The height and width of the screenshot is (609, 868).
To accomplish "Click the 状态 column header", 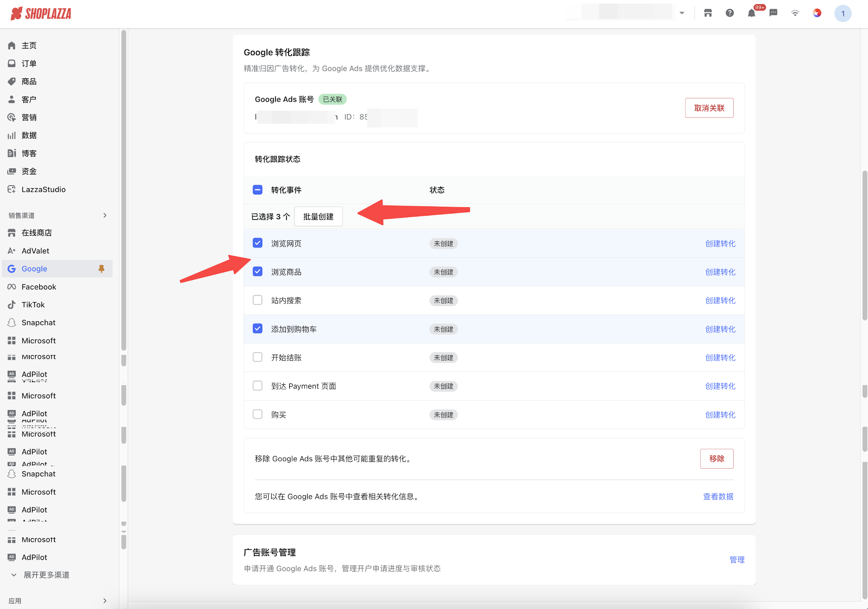I will [437, 190].
